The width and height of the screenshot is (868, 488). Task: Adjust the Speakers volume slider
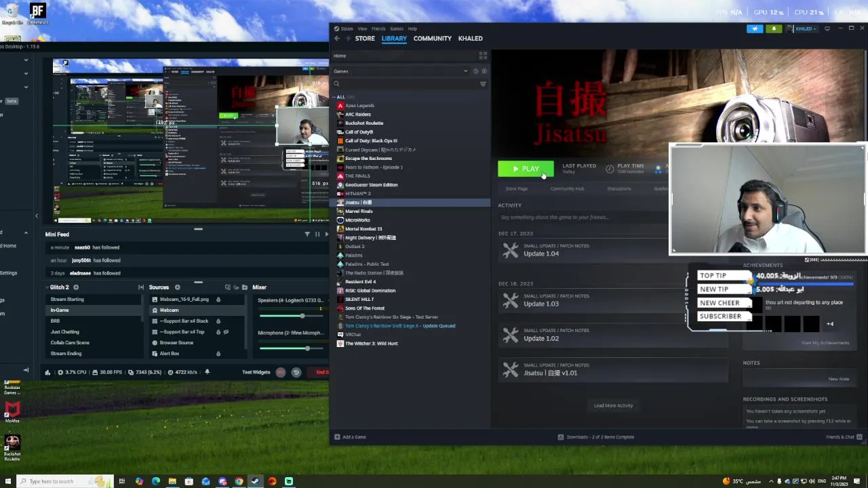pos(292,316)
